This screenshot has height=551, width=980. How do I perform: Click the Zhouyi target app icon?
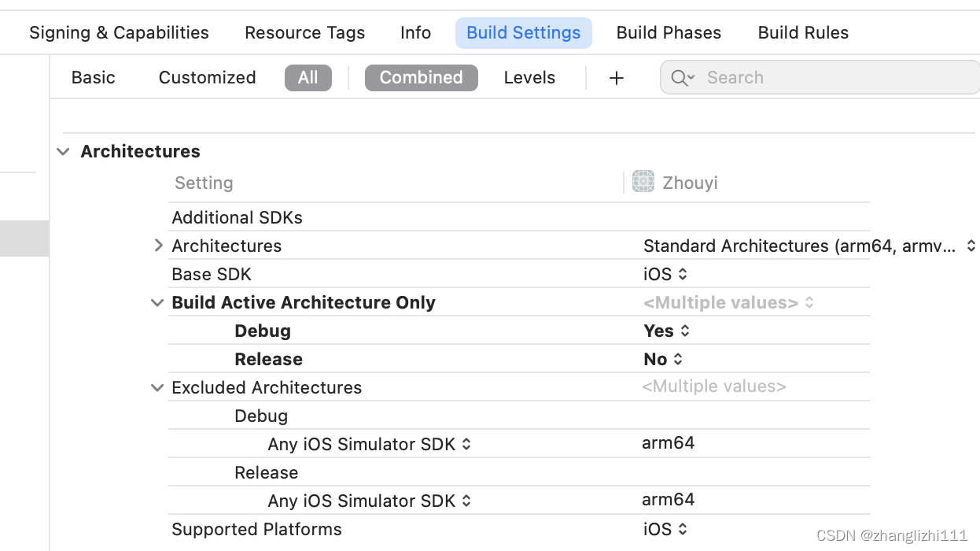click(x=643, y=182)
